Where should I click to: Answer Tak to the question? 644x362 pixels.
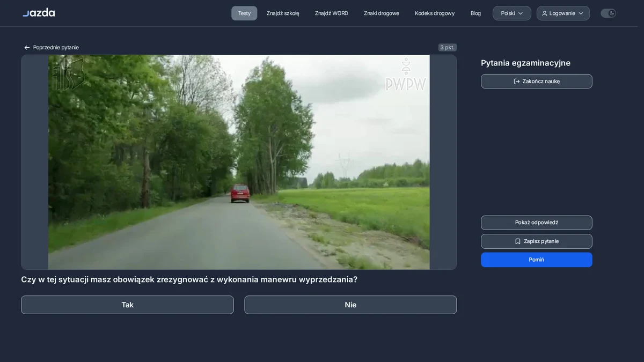(127, 305)
